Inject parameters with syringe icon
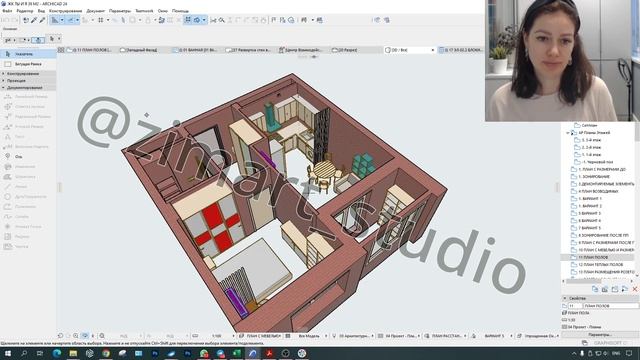Screen dimensions: 640x360 (x=42, y=20)
